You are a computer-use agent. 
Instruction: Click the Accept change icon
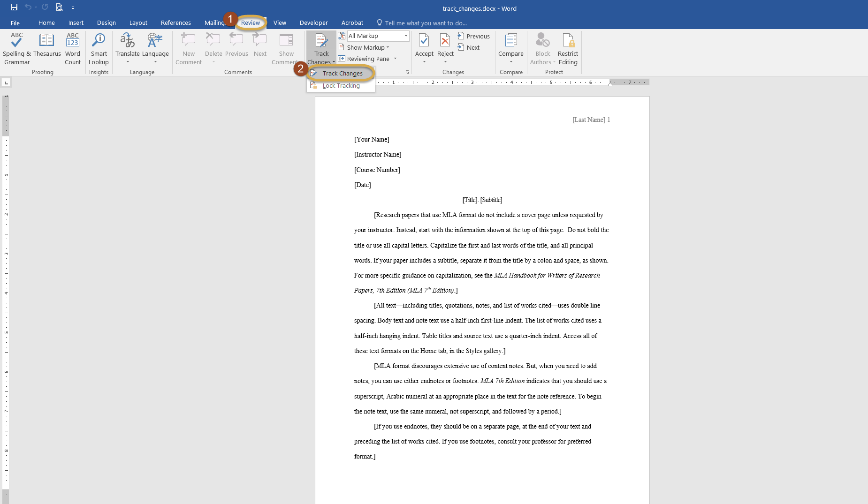point(424,41)
